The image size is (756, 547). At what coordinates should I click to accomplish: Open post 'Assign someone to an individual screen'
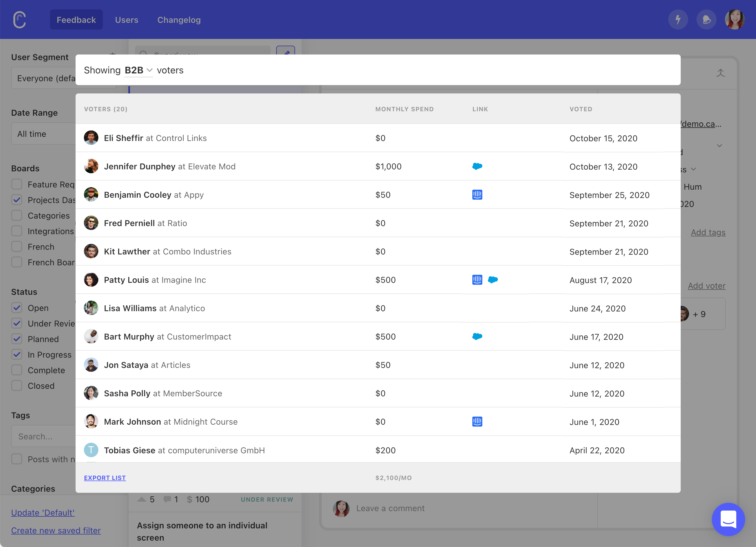pyautogui.click(x=202, y=531)
